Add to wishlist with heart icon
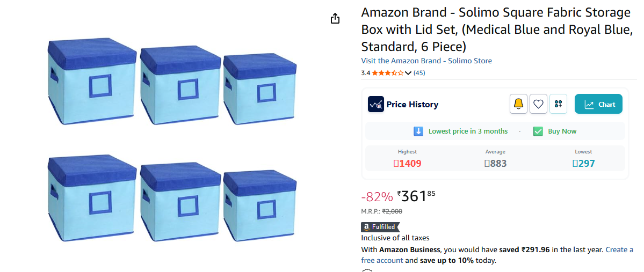 click(538, 104)
